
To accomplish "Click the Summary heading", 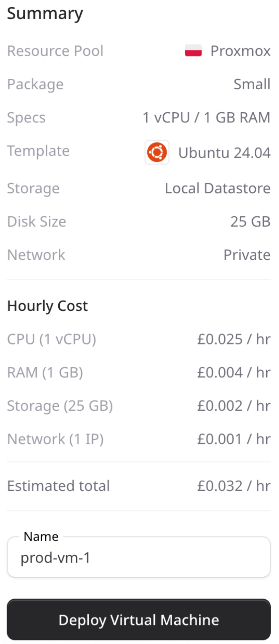I will tap(45, 14).
